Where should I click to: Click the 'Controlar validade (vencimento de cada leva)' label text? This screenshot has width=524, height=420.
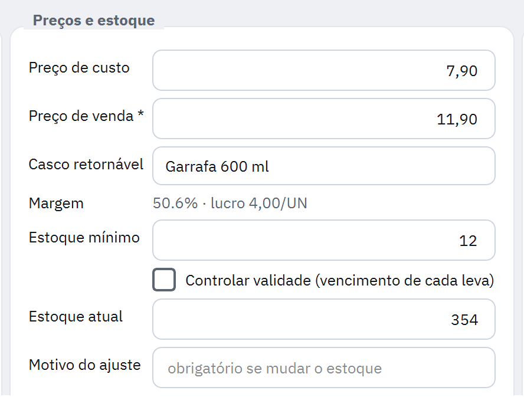click(339, 280)
